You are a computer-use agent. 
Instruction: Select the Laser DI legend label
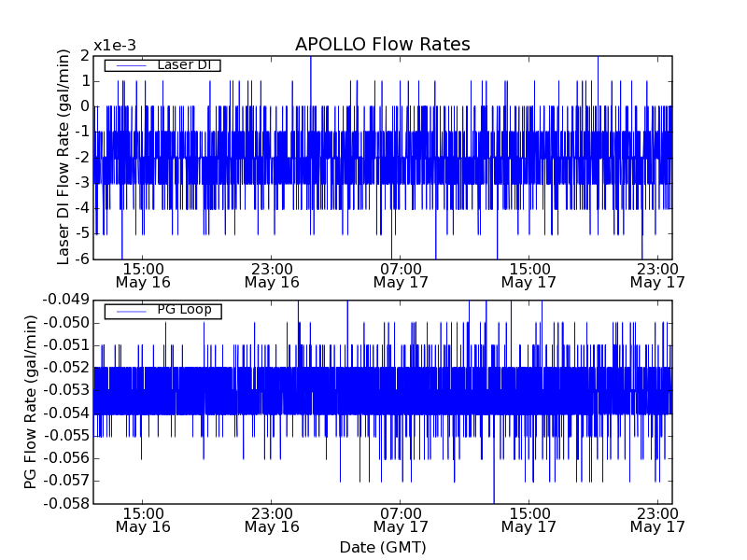click(x=186, y=65)
